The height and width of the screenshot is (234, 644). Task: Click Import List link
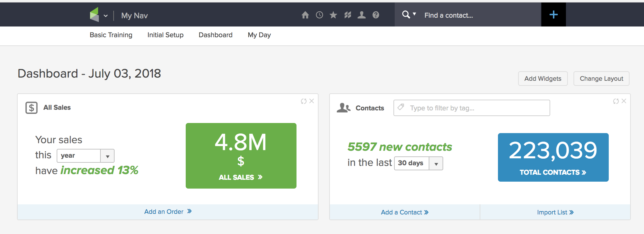(555, 212)
